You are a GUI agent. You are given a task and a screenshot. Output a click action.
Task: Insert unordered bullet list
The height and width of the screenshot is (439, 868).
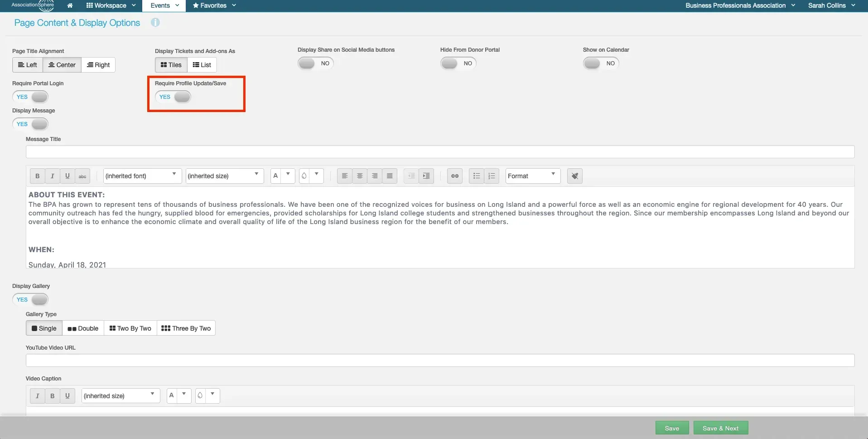click(477, 176)
